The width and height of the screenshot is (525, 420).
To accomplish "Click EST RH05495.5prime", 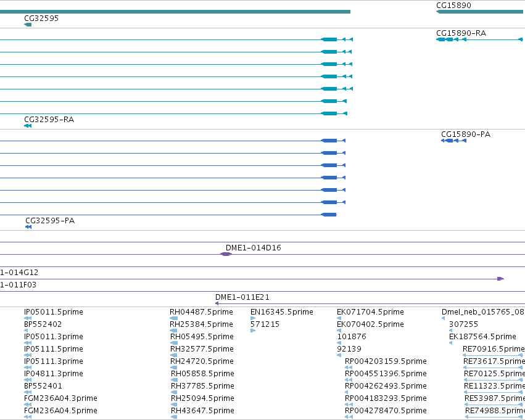I will point(202,337).
